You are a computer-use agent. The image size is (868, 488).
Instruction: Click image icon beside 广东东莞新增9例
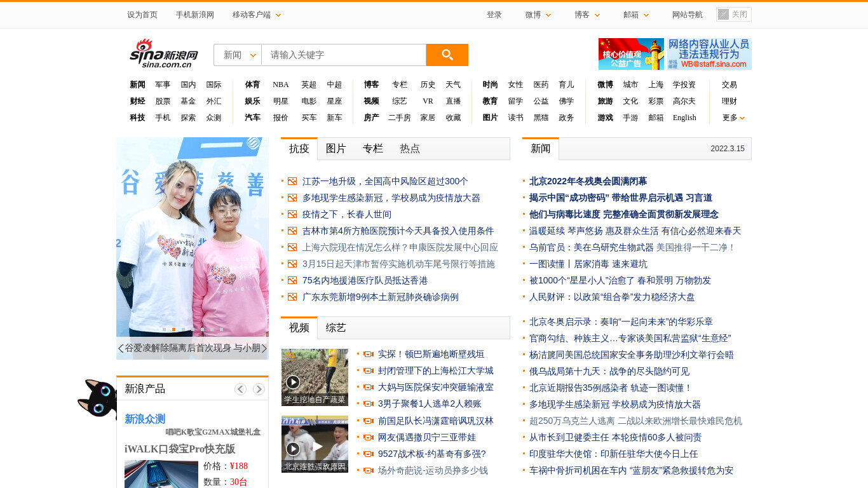pyautogui.click(x=292, y=297)
